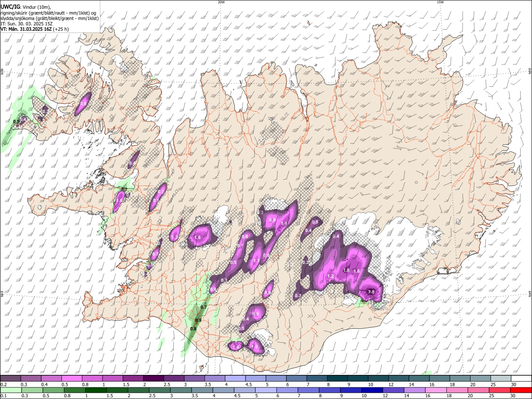The height and width of the screenshot is (399, 532).
Task: Click top legend swatch between 0.5 and 0.8
Action: [71, 378]
